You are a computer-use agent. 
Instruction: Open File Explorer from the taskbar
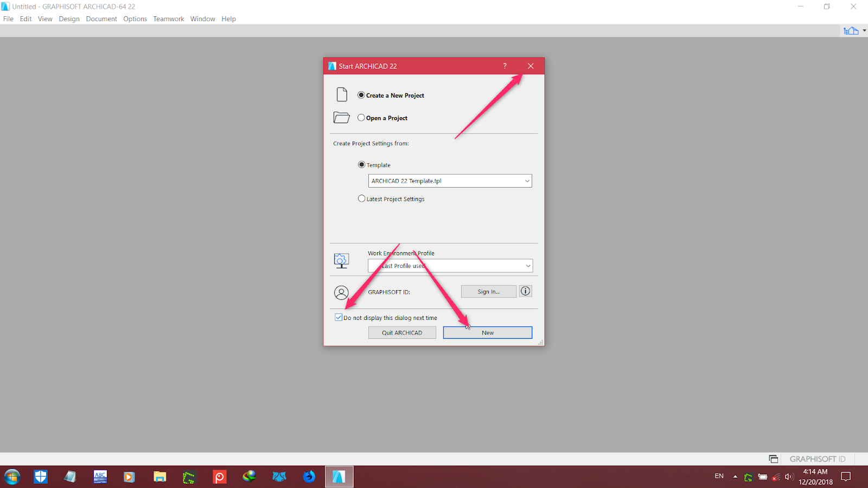[x=159, y=477]
